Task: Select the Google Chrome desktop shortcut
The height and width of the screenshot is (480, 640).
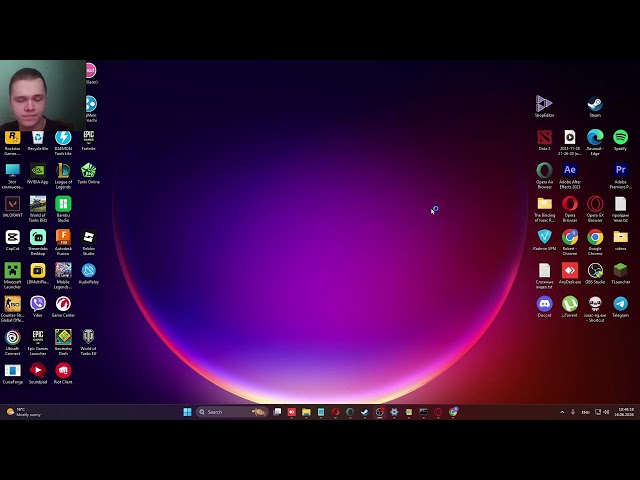Action: 595,242
